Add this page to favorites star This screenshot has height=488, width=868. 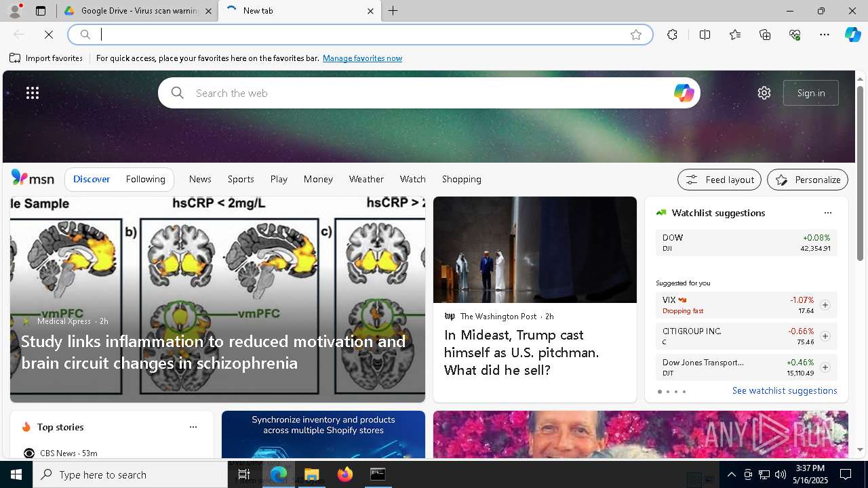(635, 35)
